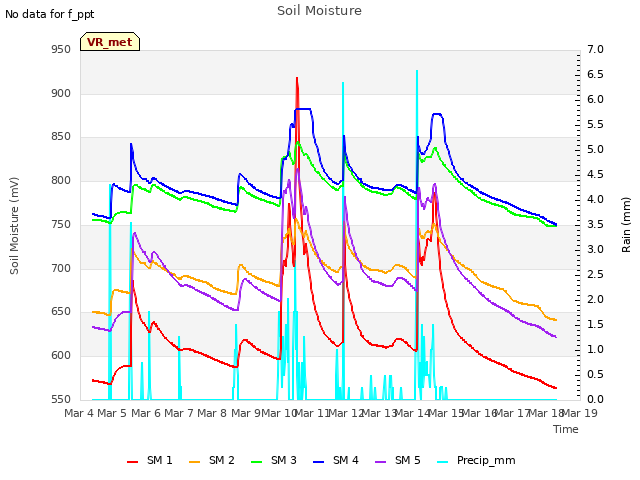Select the SM 2 legend label
Viewport: 640px width, 480px height.
(x=222, y=460)
